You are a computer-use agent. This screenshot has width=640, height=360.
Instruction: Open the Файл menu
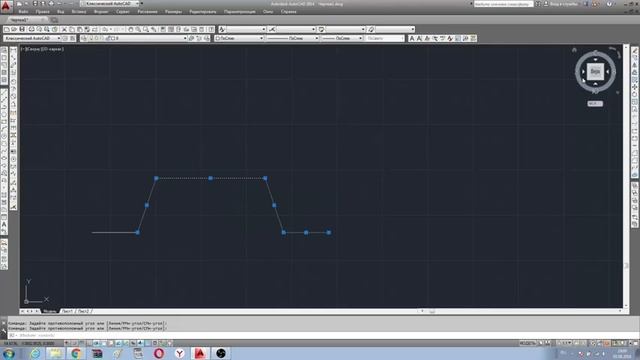(x=23, y=12)
